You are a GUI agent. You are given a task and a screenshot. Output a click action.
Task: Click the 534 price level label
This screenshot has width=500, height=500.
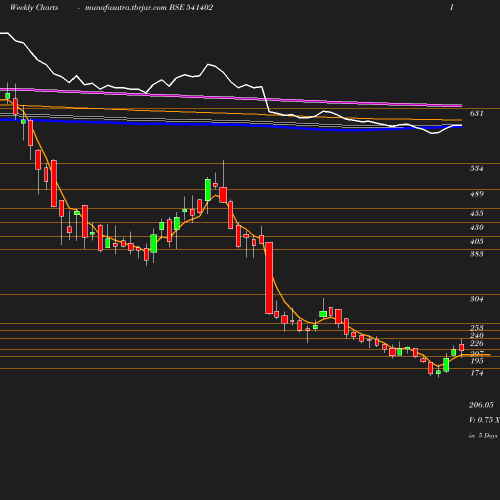coord(477,168)
